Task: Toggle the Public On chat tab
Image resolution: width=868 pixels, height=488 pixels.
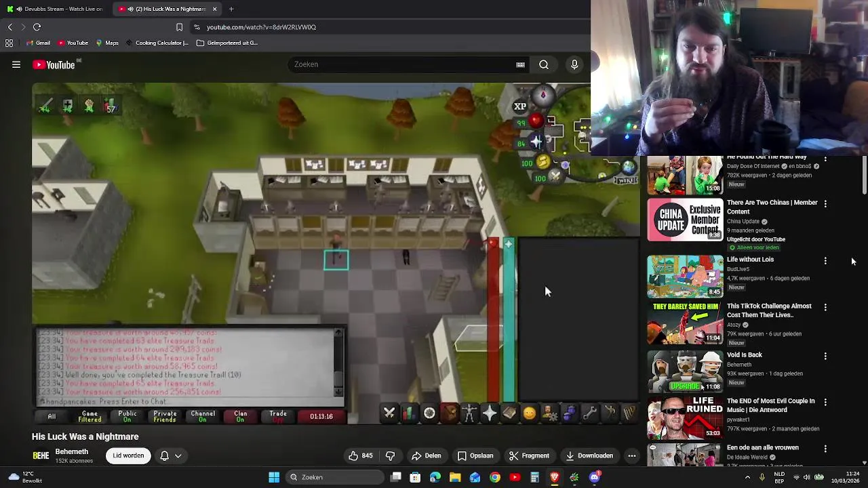Action: [x=127, y=416]
